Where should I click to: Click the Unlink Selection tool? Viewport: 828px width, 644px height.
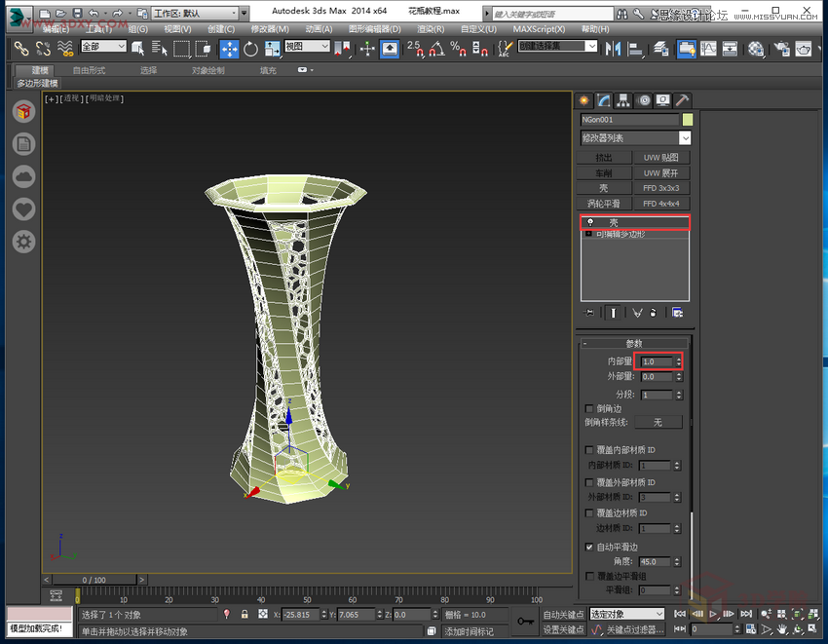[43, 49]
